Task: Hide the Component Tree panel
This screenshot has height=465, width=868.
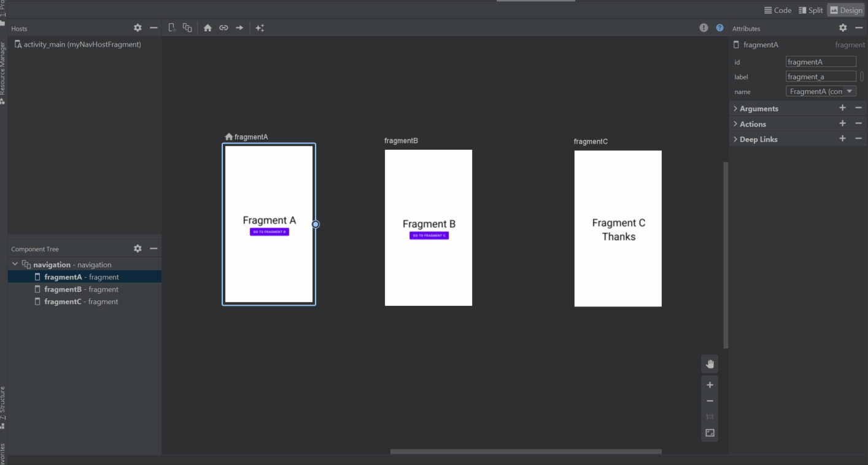Action: 153,248
